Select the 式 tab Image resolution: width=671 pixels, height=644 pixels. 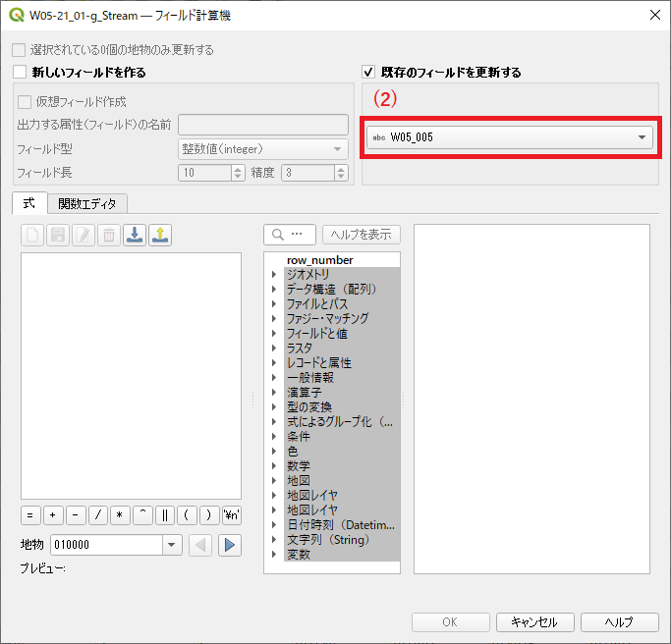point(28,203)
